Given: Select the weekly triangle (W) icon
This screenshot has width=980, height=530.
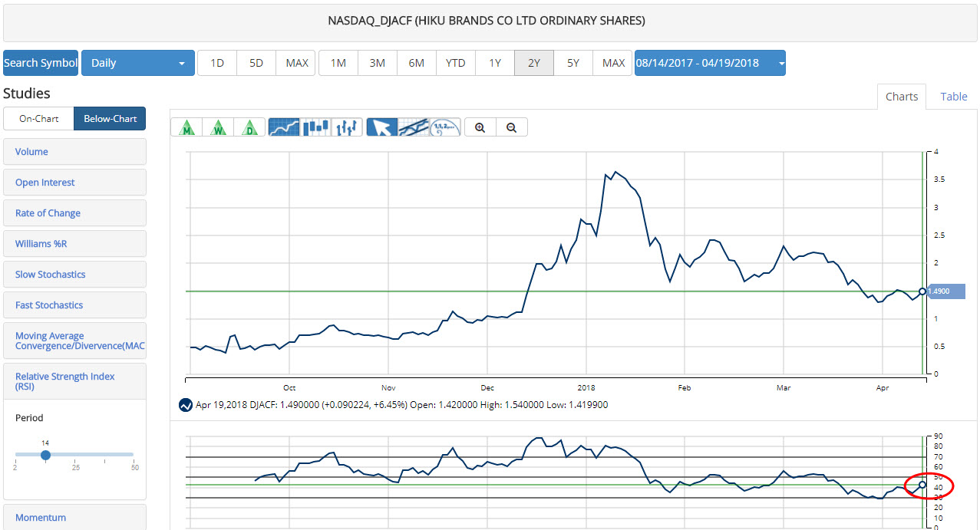Looking at the screenshot, I should pyautogui.click(x=218, y=127).
